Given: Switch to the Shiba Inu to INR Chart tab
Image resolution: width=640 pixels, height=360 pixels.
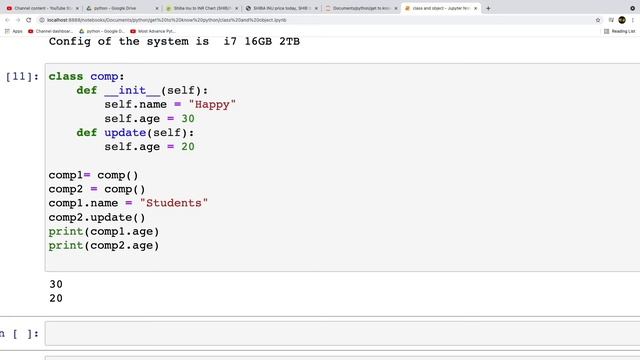Looking at the screenshot, I should 201,8.
